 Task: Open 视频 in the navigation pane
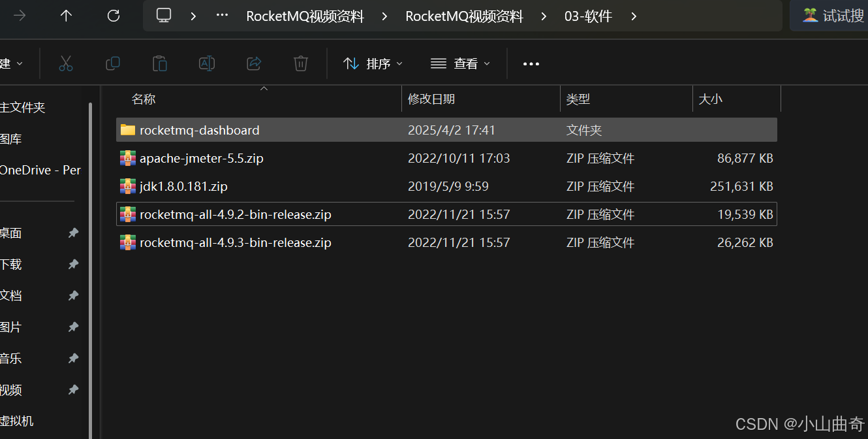tap(11, 390)
